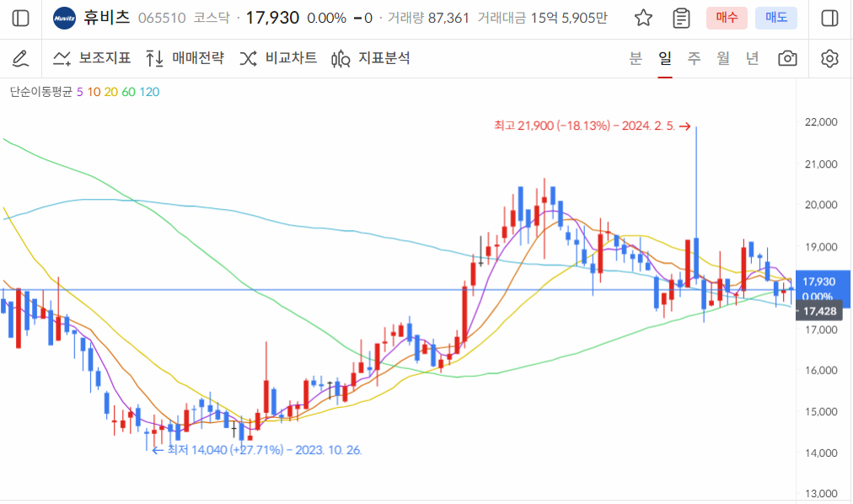Click the 15,000 price axis label
The image size is (853, 504).
click(x=821, y=411)
